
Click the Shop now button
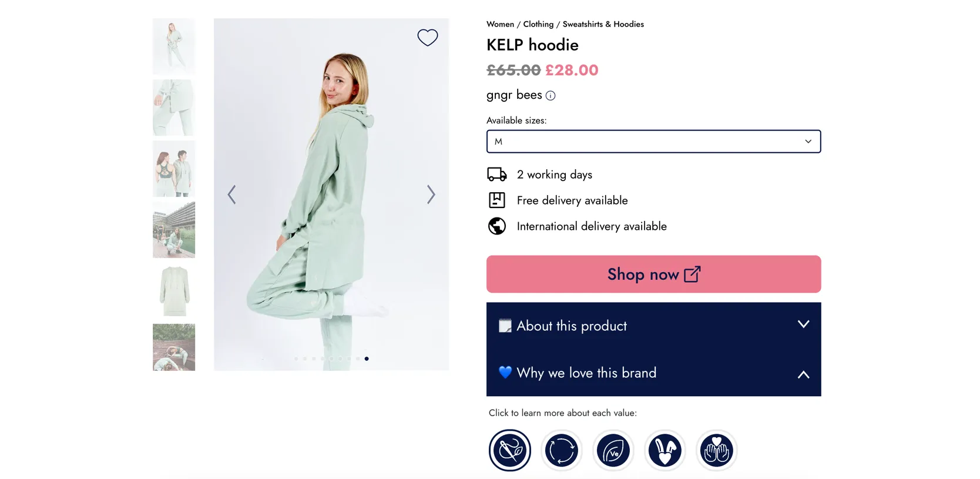[653, 274]
